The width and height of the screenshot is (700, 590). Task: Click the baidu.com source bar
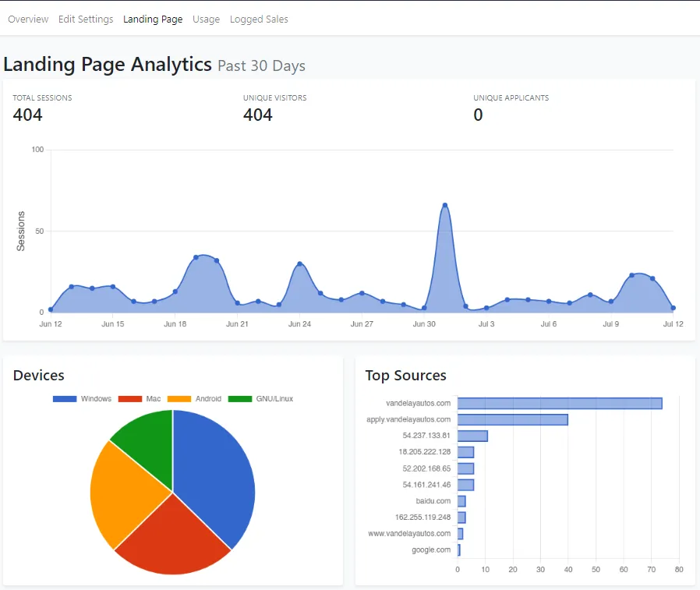461,501
